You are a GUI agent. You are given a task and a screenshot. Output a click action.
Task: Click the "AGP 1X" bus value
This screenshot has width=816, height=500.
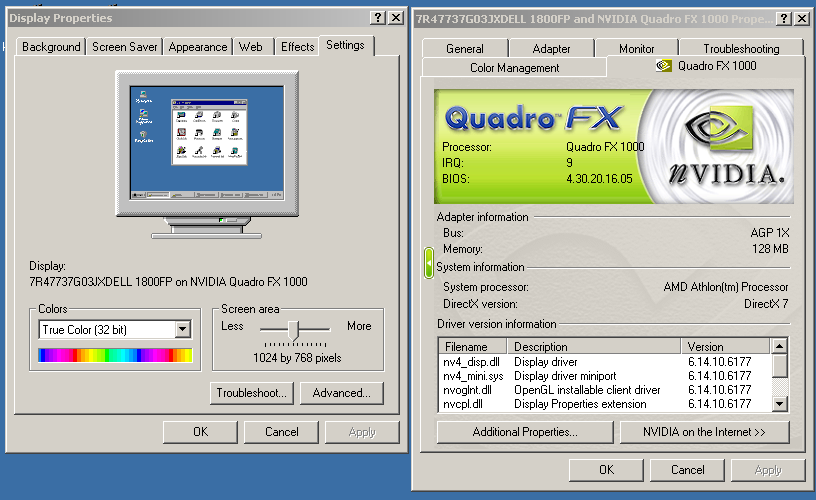770,233
